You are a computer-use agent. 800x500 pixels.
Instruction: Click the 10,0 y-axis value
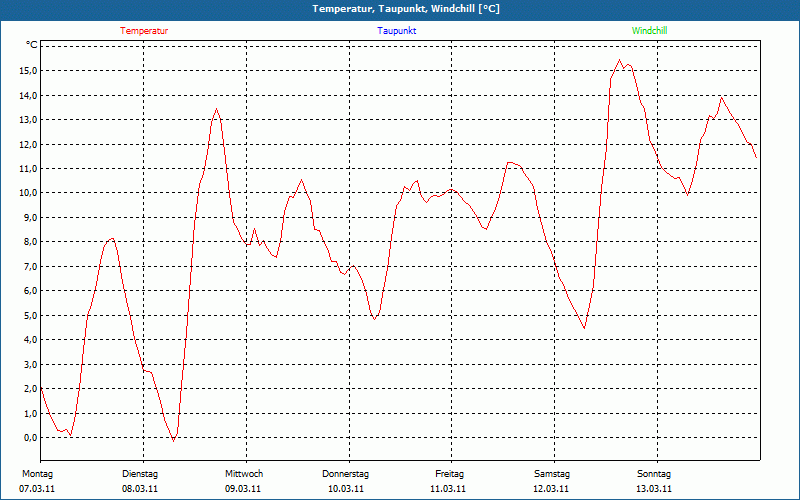(28, 193)
